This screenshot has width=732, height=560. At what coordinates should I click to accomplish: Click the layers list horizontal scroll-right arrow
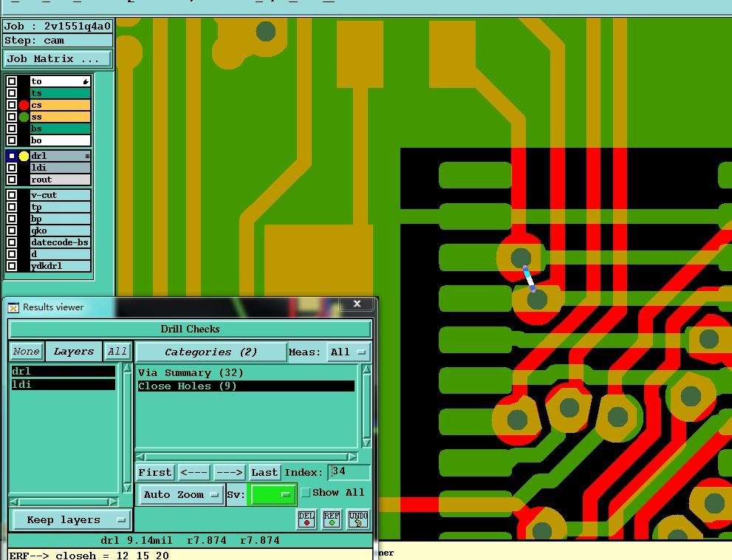[113, 502]
